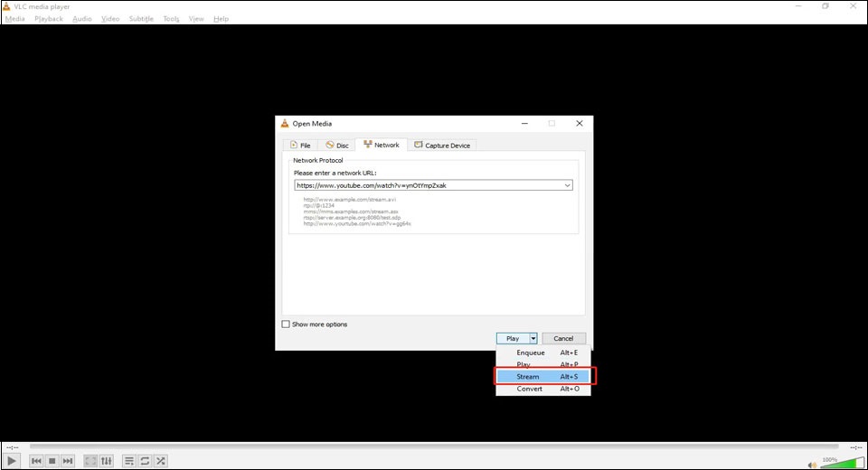Image resolution: width=868 pixels, height=470 pixels.
Task: Open extended settings equalizer icon
Action: 107,461
